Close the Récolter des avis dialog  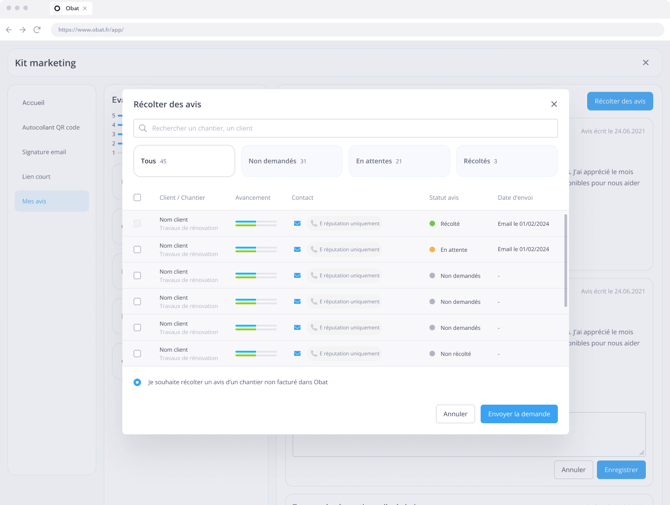tap(554, 104)
